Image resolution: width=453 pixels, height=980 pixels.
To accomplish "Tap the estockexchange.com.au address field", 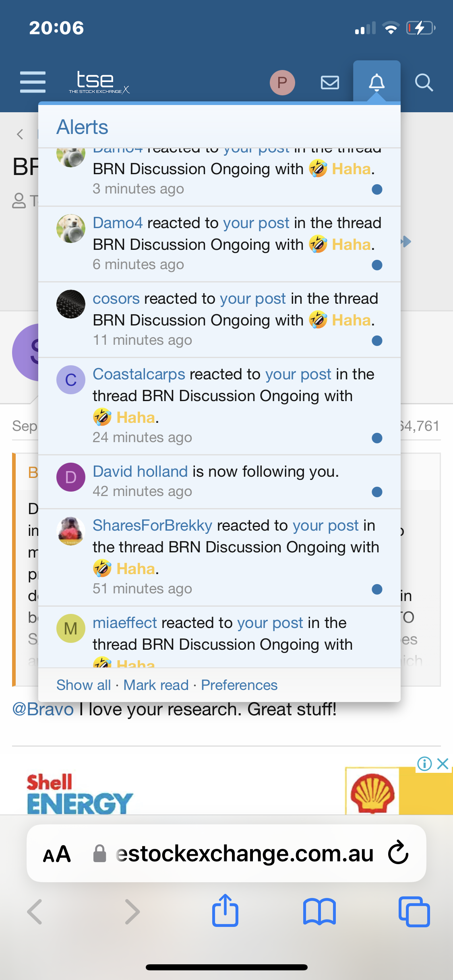I will click(244, 854).
